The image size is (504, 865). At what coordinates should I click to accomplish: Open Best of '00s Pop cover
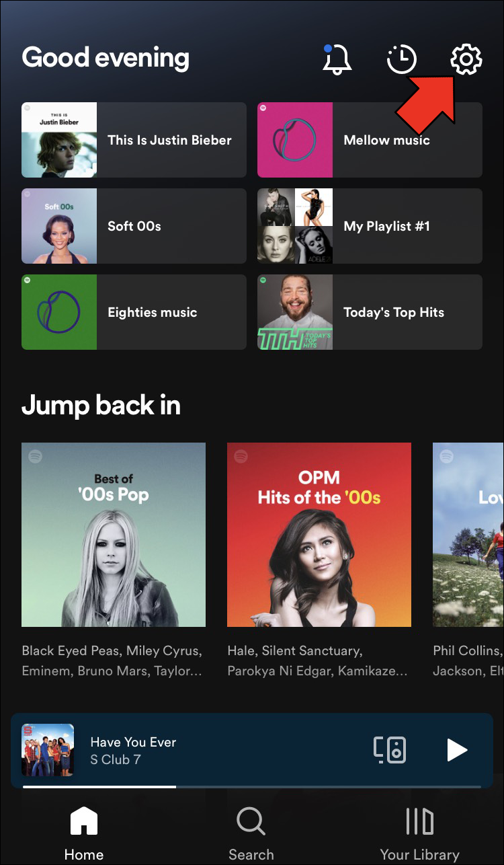coord(114,535)
